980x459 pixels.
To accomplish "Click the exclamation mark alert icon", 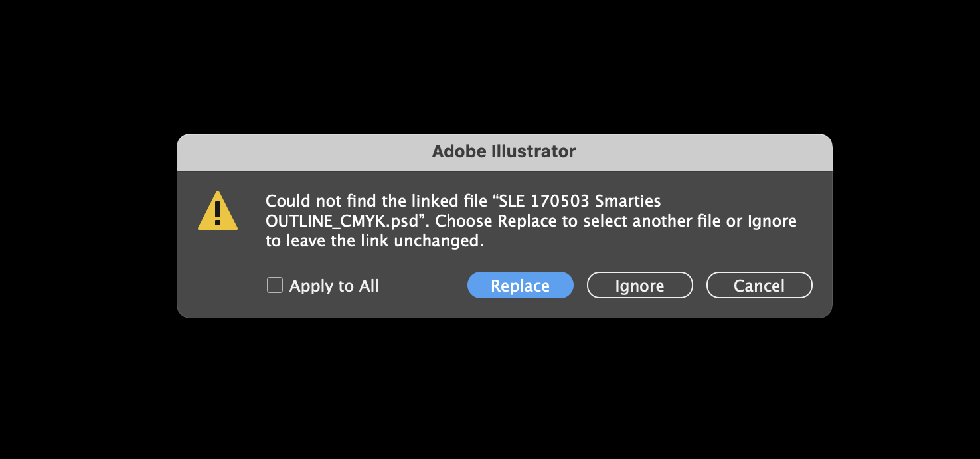I will [218, 211].
